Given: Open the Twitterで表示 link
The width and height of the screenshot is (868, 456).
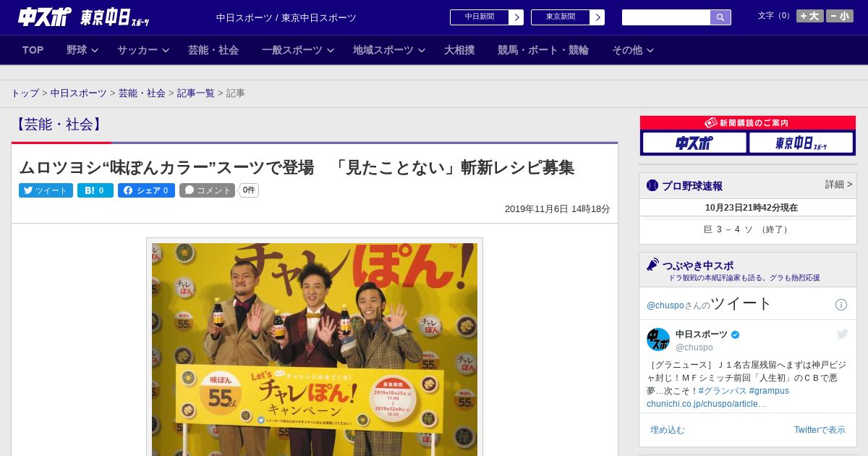Looking at the screenshot, I should [x=820, y=430].
